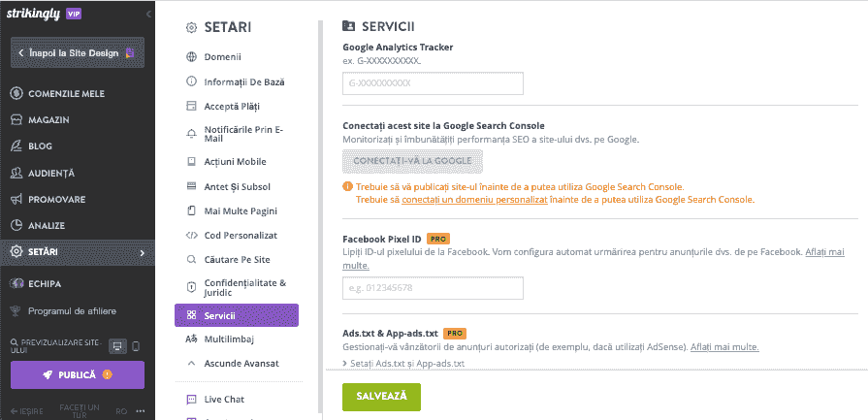Click the Magazin shop icon
Viewport: 868px width, 420px height.
[16, 120]
